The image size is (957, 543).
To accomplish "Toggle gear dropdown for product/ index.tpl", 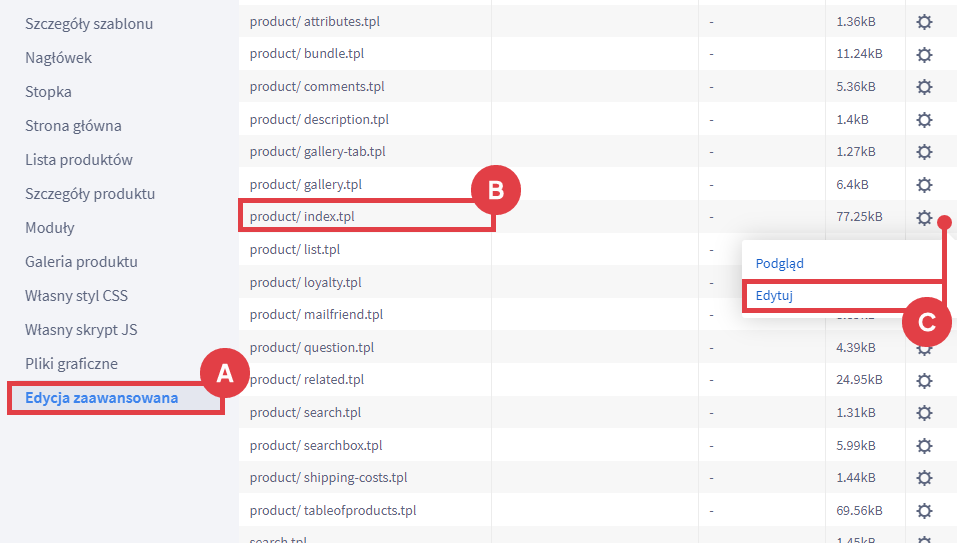I will tap(924, 217).
